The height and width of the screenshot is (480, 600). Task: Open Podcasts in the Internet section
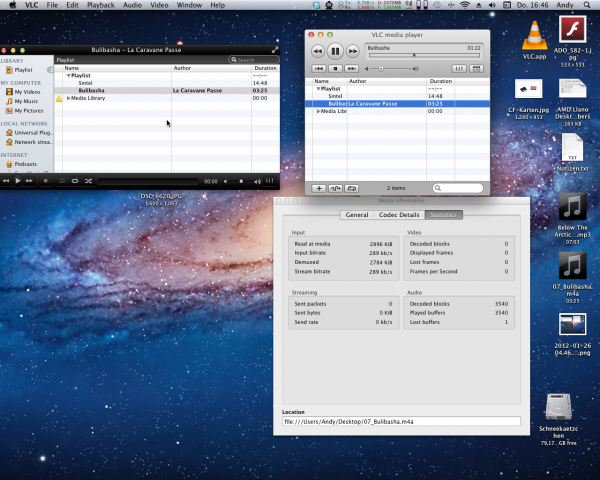coord(26,163)
